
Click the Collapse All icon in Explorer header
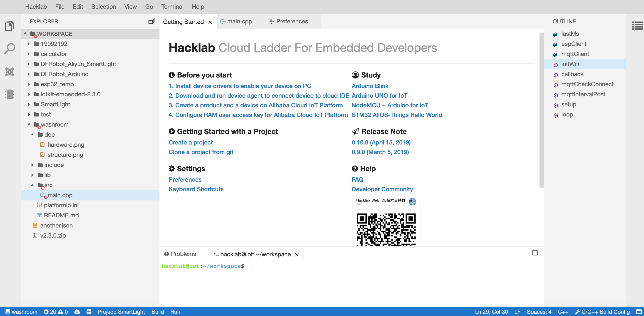tap(151, 21)
